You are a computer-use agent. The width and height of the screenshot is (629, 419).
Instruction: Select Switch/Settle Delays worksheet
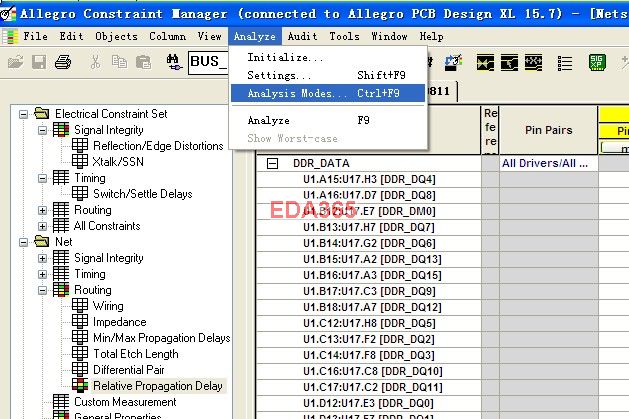click(142, 194)
